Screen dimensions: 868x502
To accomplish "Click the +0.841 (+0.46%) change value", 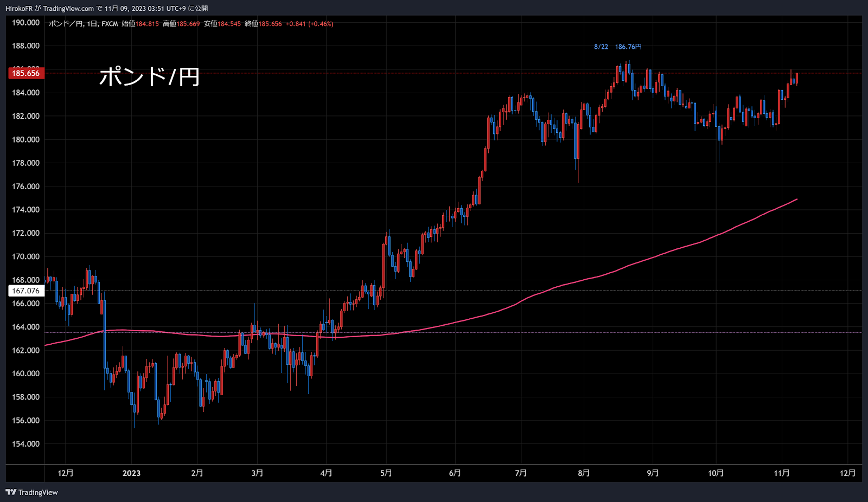I will [x=310, y=24].
